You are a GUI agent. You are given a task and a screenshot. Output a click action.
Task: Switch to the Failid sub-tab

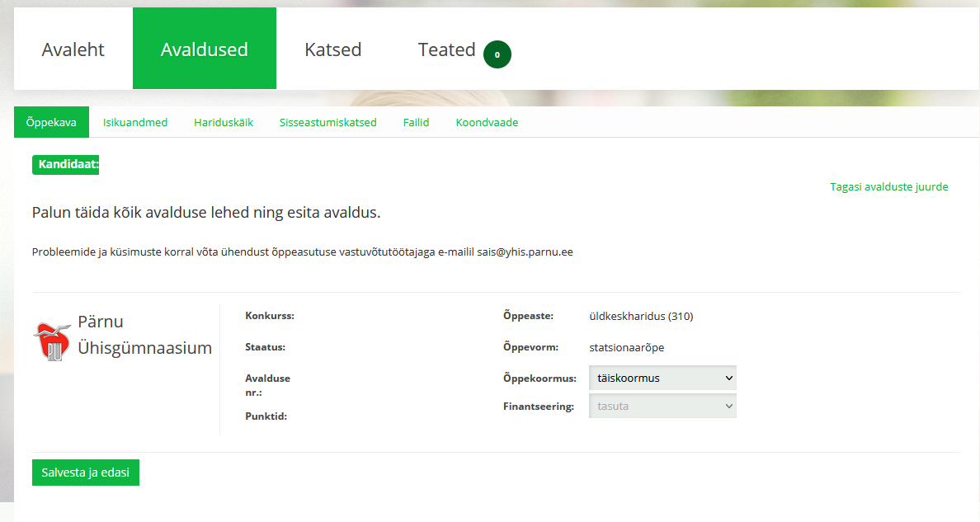pos(416,123)
